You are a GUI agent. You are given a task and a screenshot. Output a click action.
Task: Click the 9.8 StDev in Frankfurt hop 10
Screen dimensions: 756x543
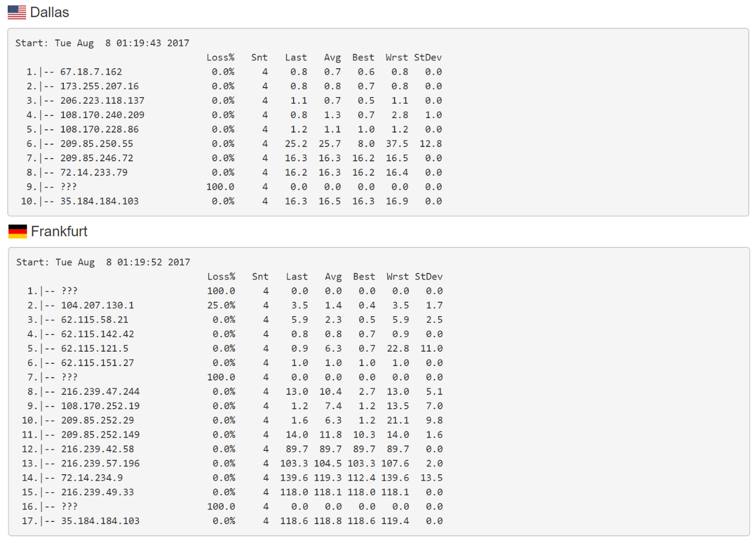(x=435, y=421)
